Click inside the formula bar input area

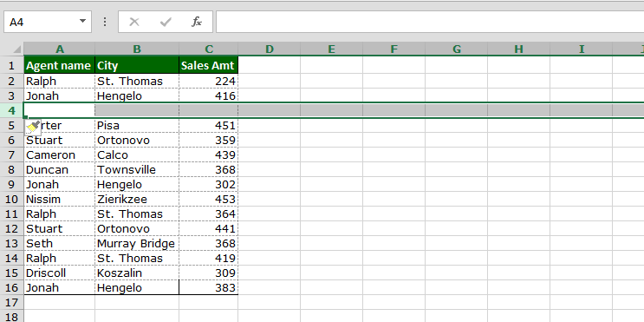[x=430, y=22]
